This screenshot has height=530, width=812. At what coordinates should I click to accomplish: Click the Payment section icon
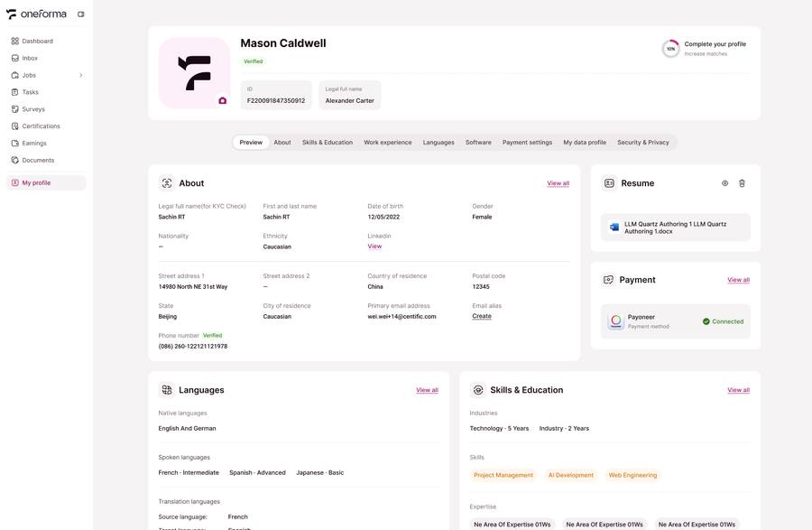(x=608, y=280)
